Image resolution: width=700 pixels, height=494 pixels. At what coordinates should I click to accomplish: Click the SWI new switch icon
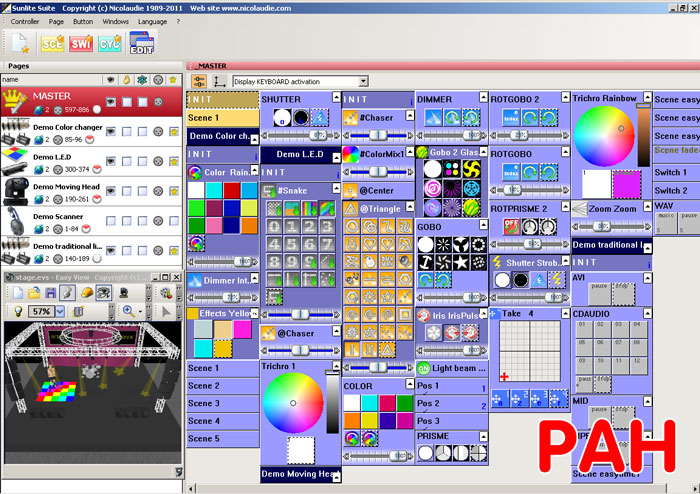pyautogui.click(x=81, y=44)
